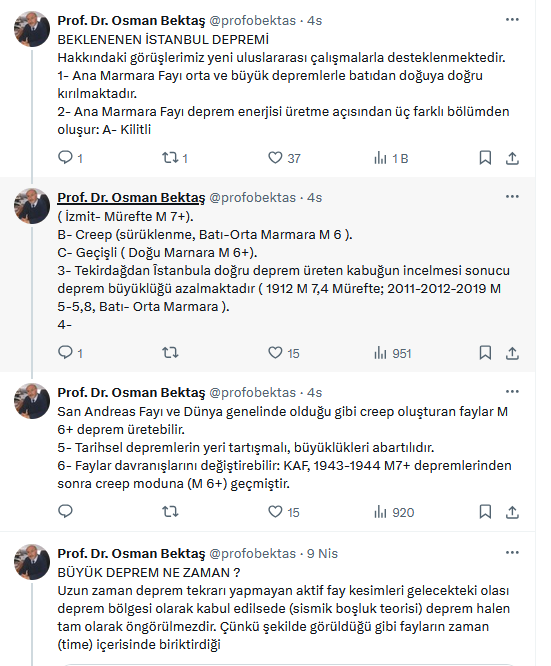This screenshot has width=551, height=666.
Task: Retweet the second tweet about Creep sürüklenme
Action: pyautogui.click(x=170, y=353)
